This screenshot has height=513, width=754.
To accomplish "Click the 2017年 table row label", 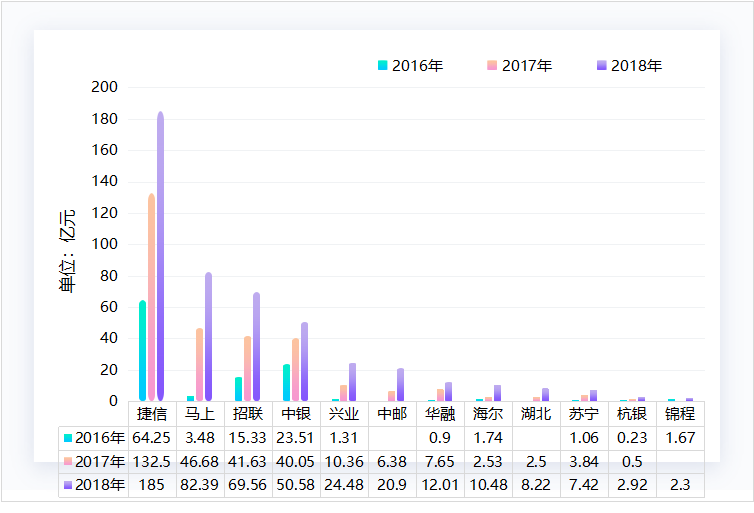I will pos(94,462).
